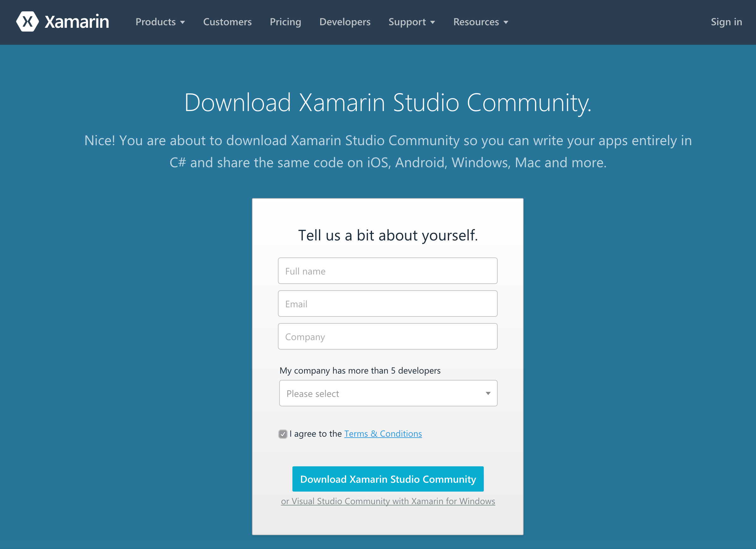
Task: Expand the Support menu arrow
Action: pos(432,22)
